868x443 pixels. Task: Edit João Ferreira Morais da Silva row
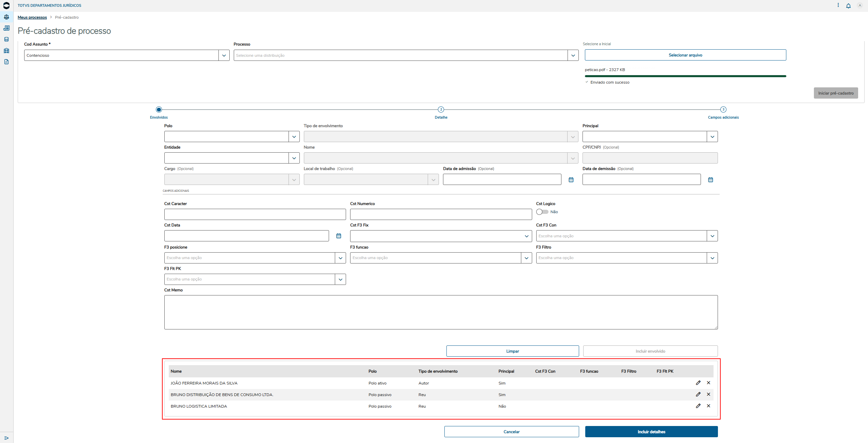pyautogui.click(x=698, y=383)
